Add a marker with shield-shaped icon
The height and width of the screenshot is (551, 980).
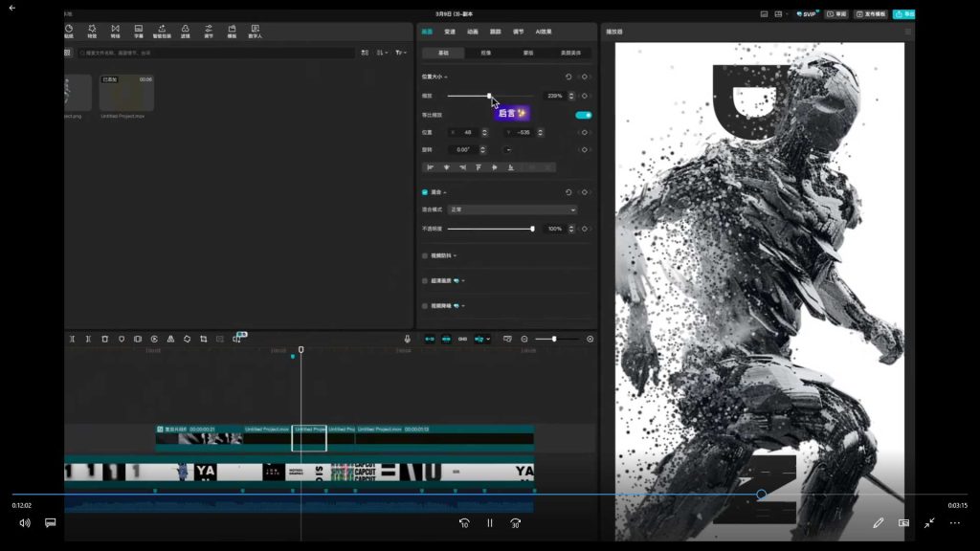pos(122,339)
